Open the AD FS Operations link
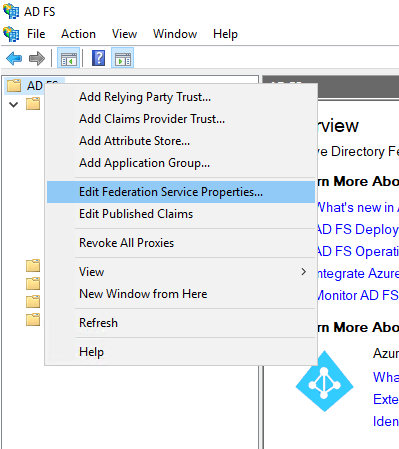Viewport: 399px width, 449px height. click(358, 251)
